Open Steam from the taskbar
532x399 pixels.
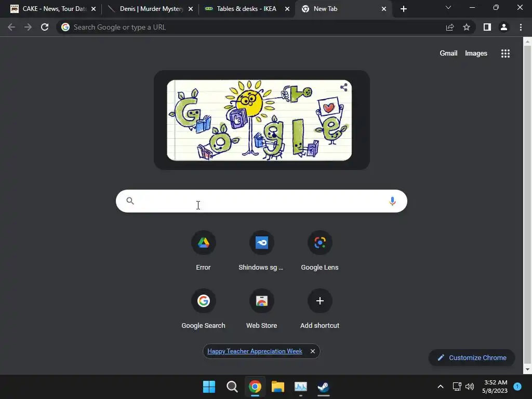point(323,387)
